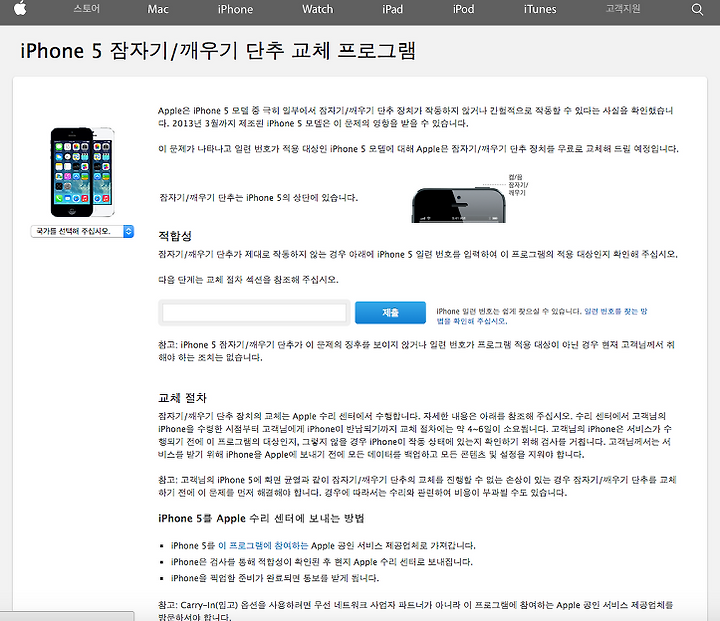The image size is (720, 621).
Task: Open 고객지원 support menu item
Action: tap(623, 9)
